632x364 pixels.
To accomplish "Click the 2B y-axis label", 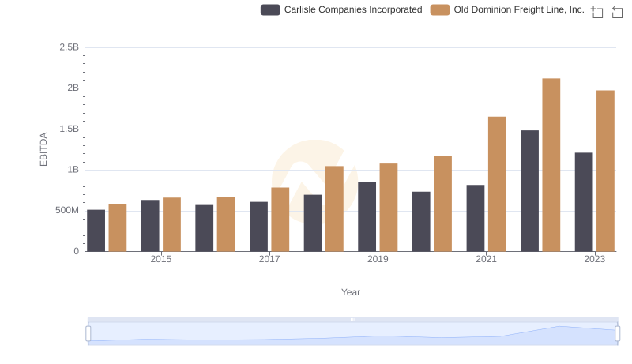I will [73, 88].
